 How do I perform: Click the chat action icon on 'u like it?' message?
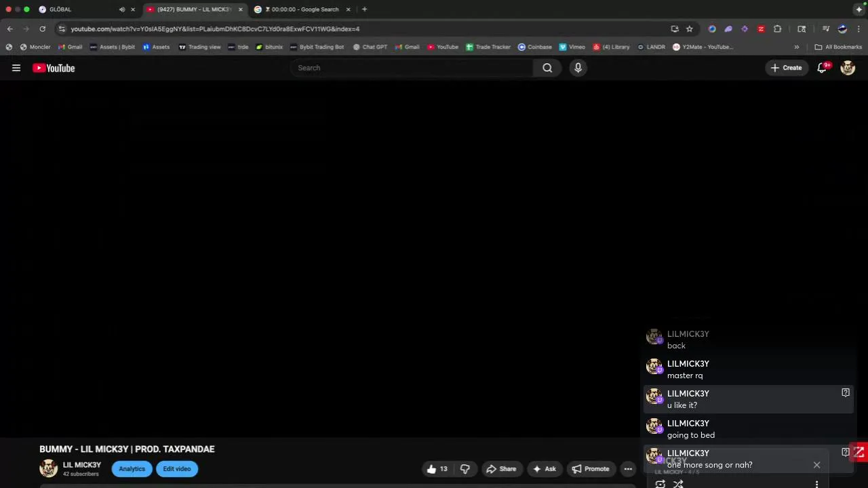pyautogui.click(x=846, y=392)
